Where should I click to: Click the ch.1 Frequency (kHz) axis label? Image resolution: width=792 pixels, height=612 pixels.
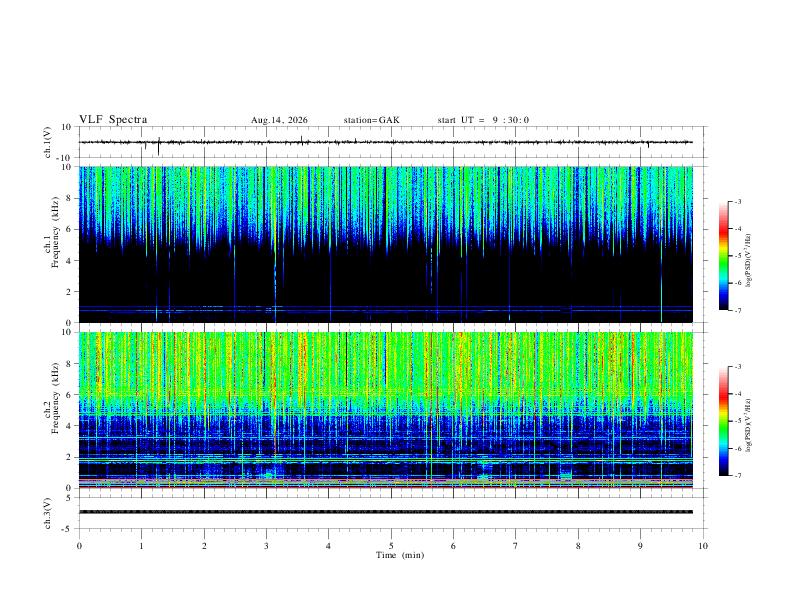52,244
